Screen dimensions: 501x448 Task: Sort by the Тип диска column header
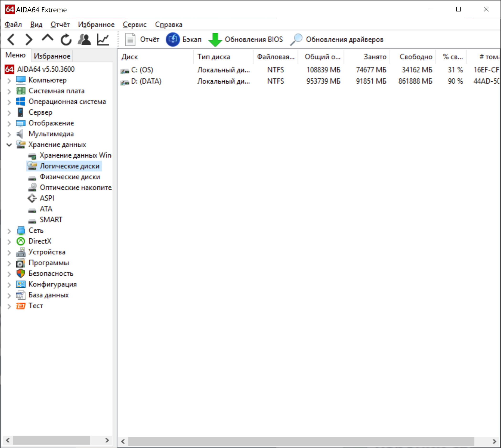(x=223, y=57)
